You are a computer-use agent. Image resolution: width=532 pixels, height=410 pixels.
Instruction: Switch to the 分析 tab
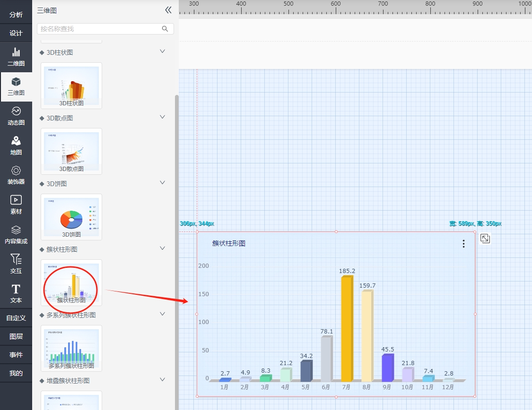[16, 15]
